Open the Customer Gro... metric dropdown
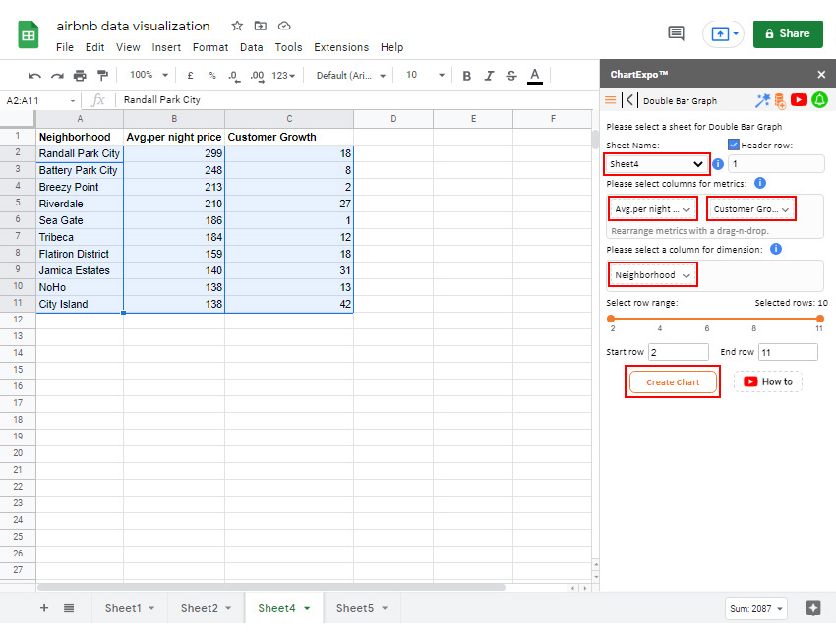The height and width of the screenshot is (644, 836). pyautogui.click(x=751, y=209)
